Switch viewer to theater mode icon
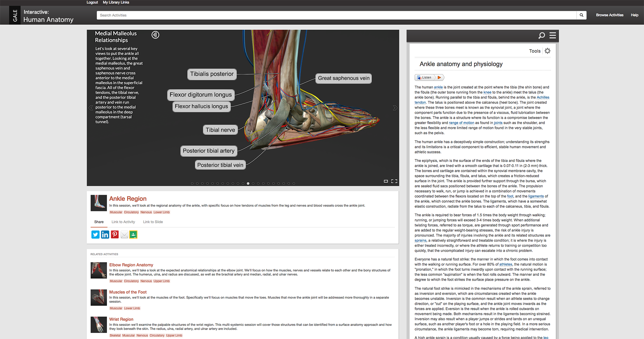The image size is (644, 339). [x=386, y=181]
